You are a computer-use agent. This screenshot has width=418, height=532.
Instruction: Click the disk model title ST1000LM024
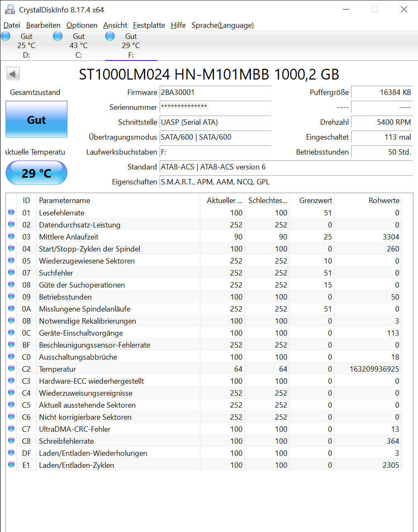(209, 74)
